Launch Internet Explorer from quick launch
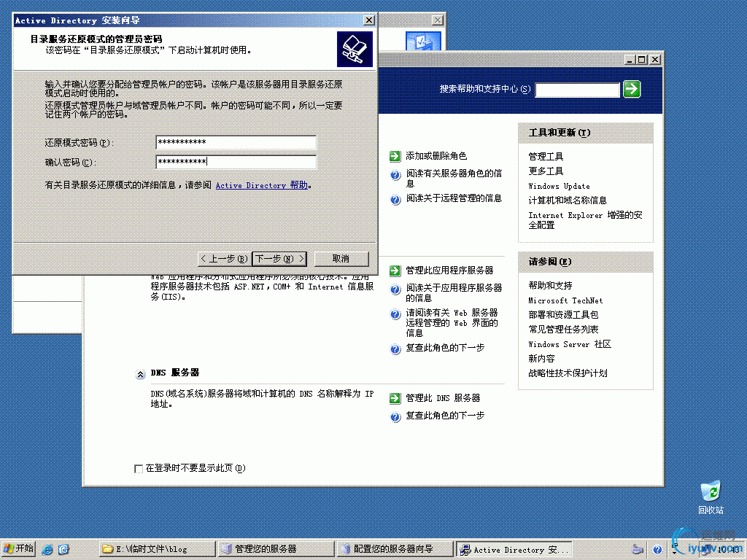This screenshot has width=747, height=560. 47,550
